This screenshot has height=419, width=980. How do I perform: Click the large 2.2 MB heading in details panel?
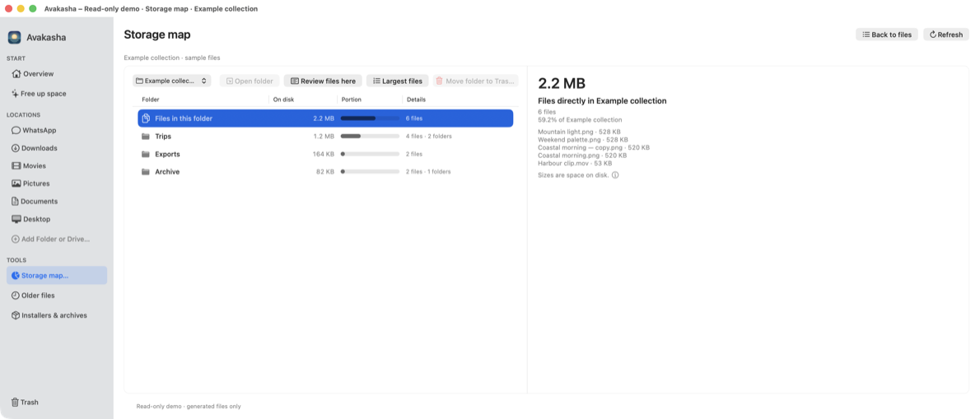coord(562,84)
